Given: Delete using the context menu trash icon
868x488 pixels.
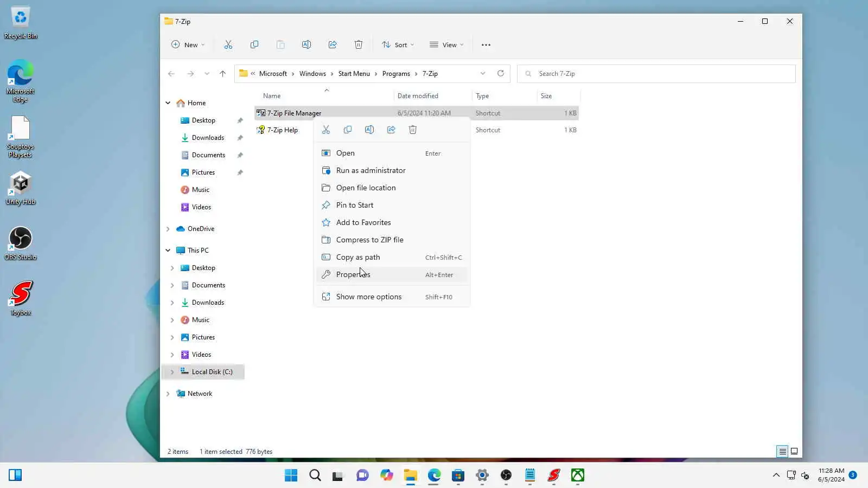Looking at the screenshot, I should [x=413, y=130].
